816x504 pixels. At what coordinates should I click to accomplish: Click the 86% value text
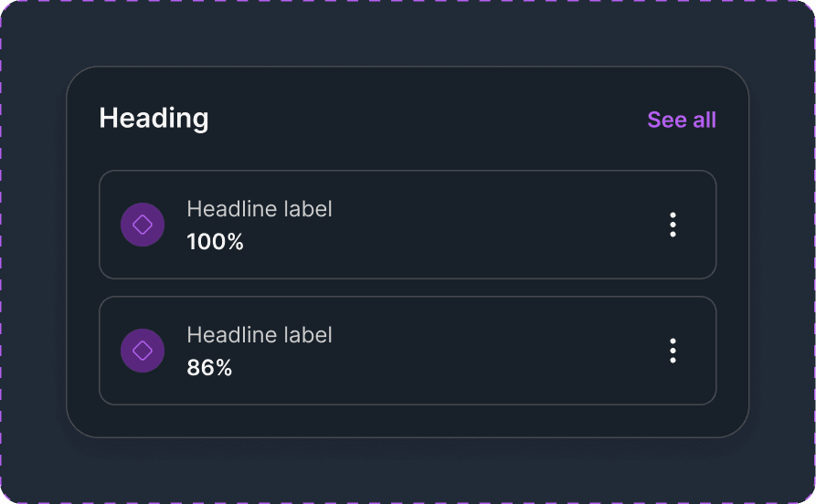point(209,368)
